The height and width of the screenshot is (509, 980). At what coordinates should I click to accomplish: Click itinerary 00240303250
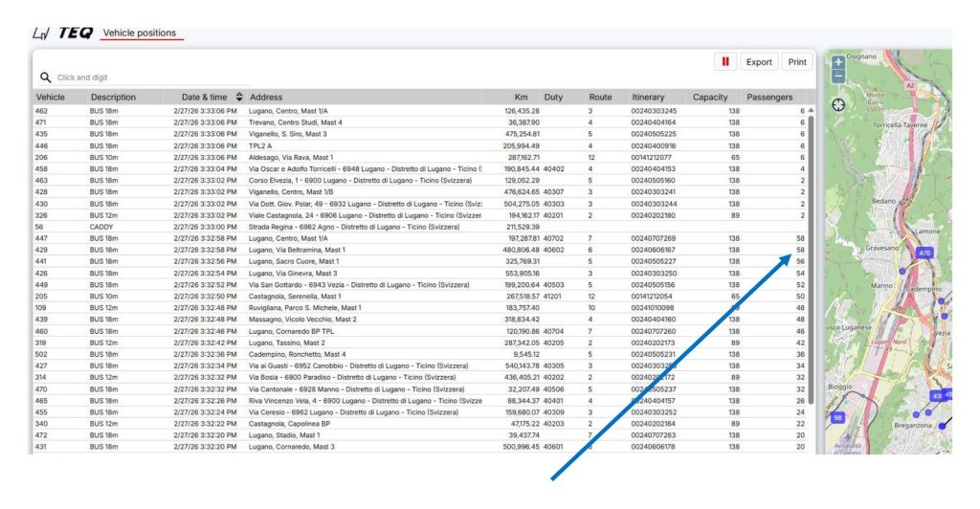(653, 273)
